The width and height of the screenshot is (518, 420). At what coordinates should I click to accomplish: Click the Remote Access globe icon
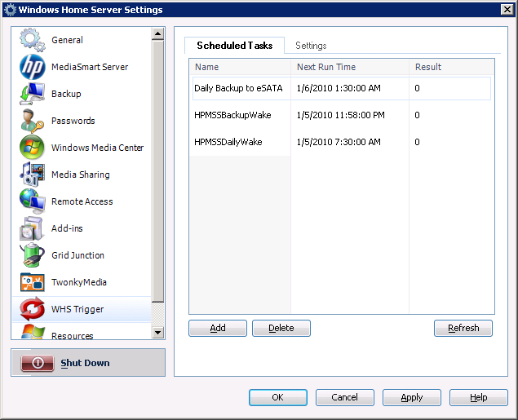(x=32, y=201)
